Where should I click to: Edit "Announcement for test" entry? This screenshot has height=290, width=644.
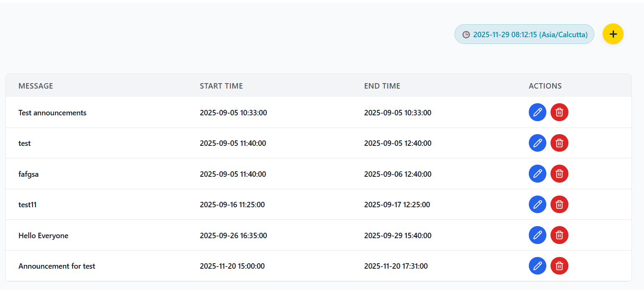[x=538, y=266]
